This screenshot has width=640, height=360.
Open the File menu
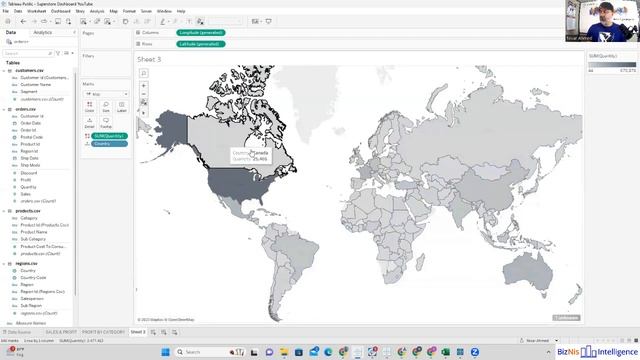[x=6, y=11]
